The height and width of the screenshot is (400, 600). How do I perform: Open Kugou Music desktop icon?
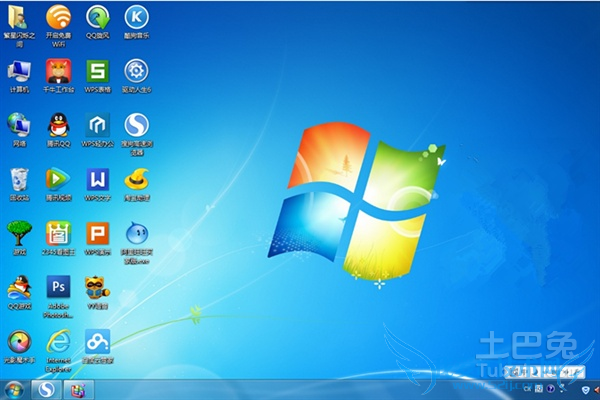pyautogui.click(x=136, y=17)
